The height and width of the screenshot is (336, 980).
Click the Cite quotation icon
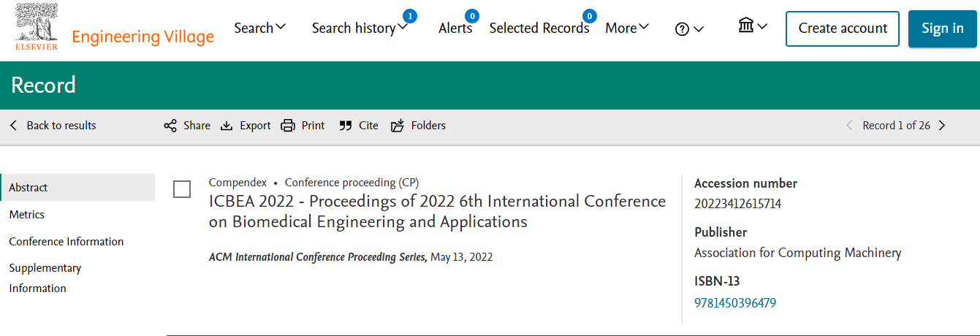(346, 126)
